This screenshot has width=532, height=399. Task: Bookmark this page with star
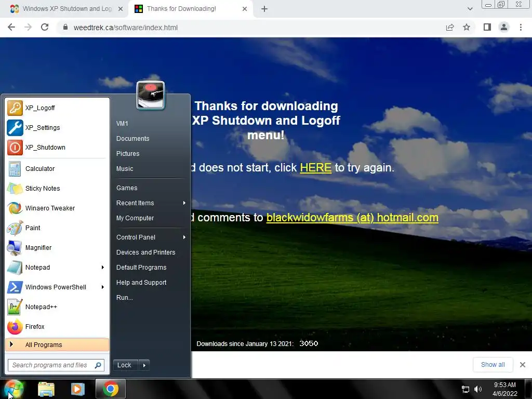click(467, 27)
